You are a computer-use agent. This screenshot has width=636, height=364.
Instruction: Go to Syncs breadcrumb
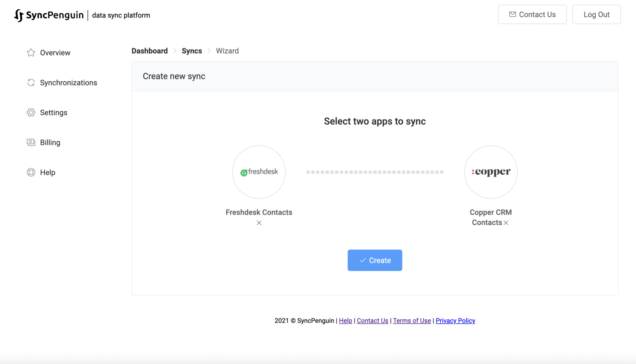[192, 51]
